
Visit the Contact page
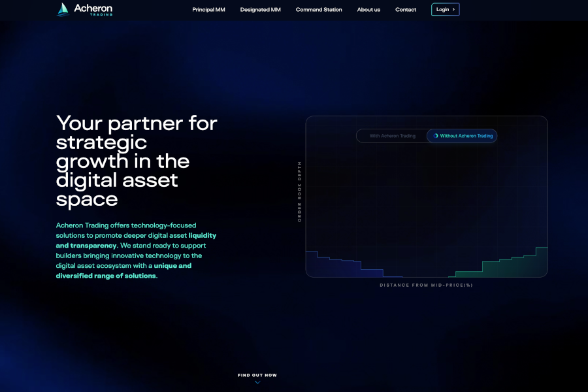click(x=406, y=9)
